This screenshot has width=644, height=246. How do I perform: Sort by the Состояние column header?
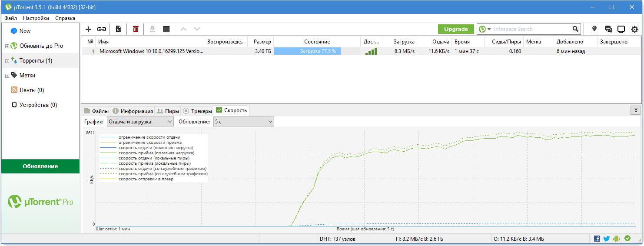point(317,42)
